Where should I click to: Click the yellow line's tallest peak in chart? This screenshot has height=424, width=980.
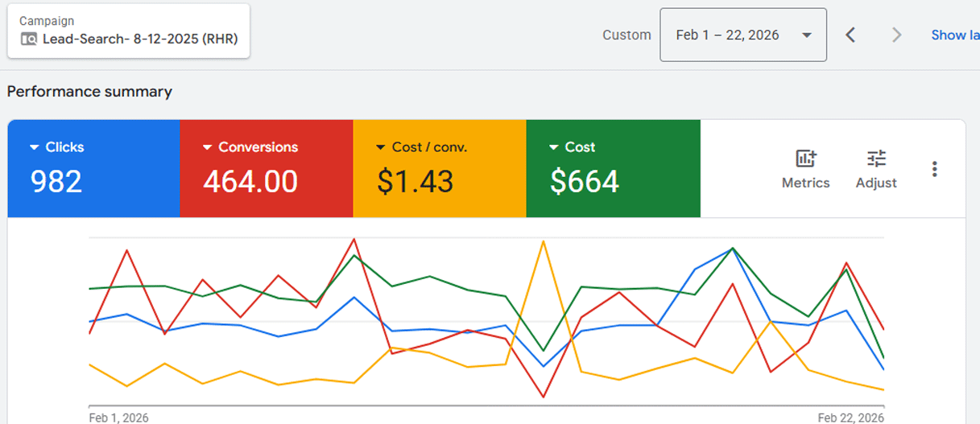tap(544, 241)
